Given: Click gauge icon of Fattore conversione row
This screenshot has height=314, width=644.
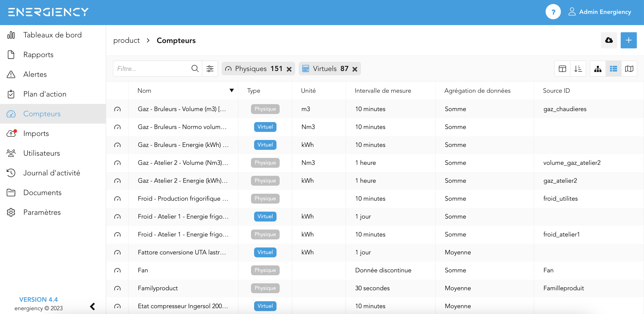Looking at the screenshot, I should pos(117,252).
